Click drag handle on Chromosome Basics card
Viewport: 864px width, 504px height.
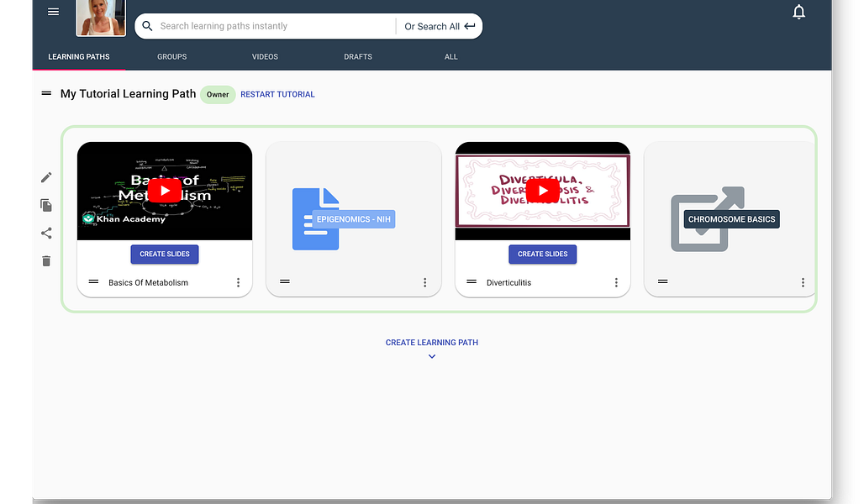pos(663,281)
